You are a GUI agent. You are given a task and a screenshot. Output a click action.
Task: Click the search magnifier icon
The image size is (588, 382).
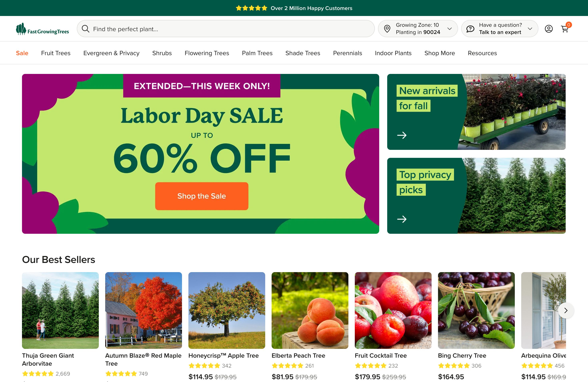click(85, 29)
